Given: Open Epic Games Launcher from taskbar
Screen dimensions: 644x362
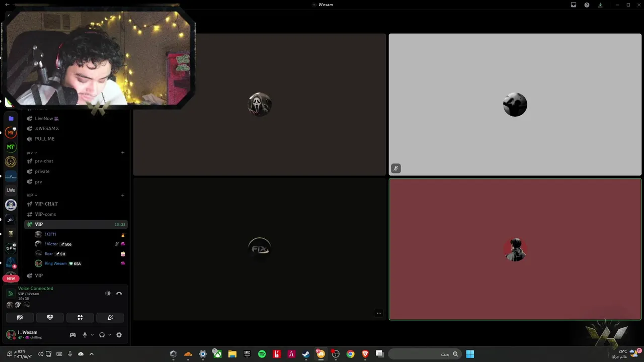Looking at the screenshot, I should 247,354.
